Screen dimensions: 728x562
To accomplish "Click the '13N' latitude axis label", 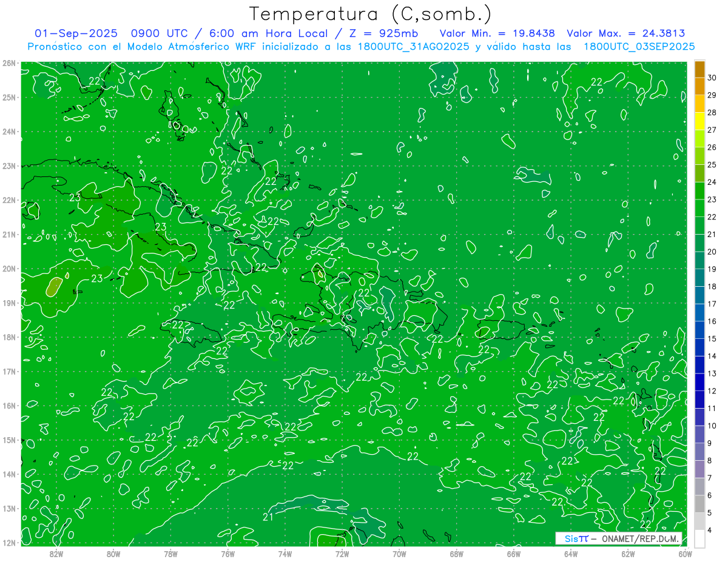I will coord(9,508).
